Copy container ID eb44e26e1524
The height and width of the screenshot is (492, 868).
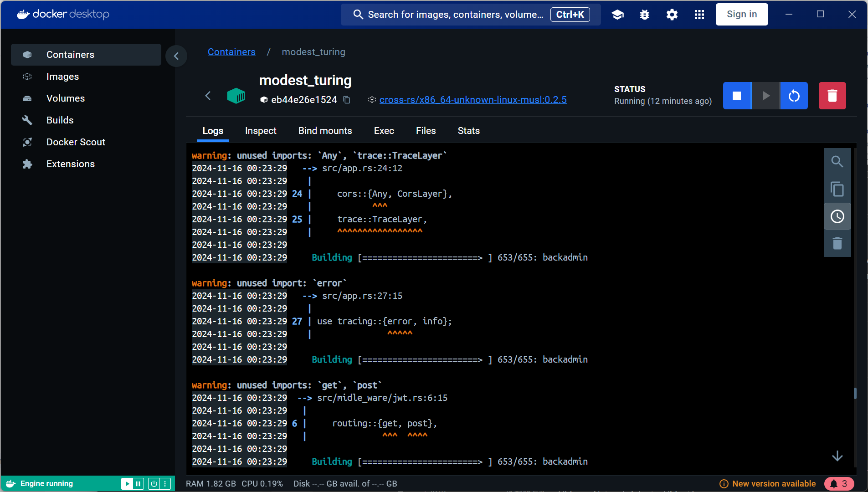pyautogui.click(x=347, y=100)
